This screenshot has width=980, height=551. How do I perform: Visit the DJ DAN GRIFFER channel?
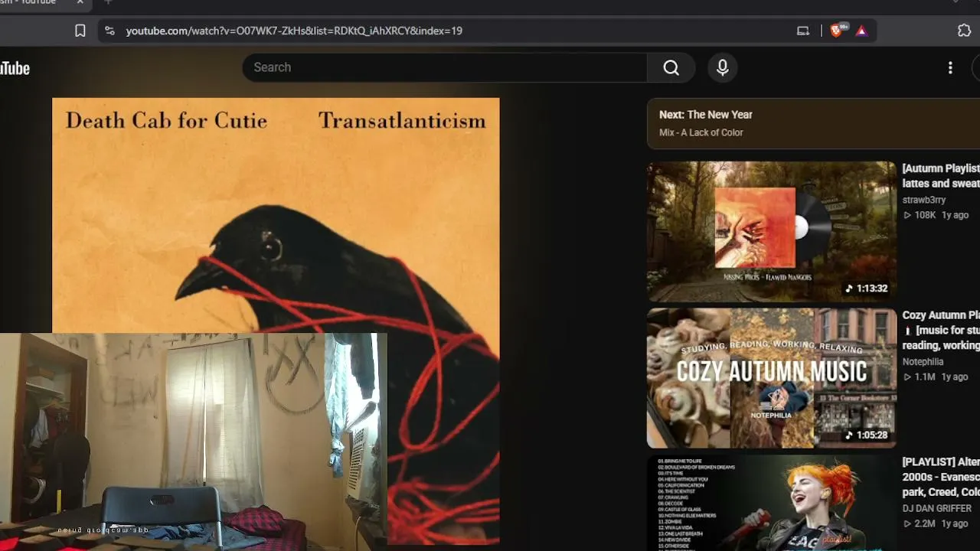point(937,508)
